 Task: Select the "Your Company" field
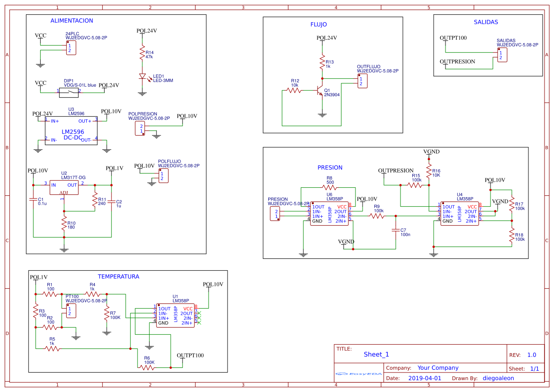(x=437, y=368)
